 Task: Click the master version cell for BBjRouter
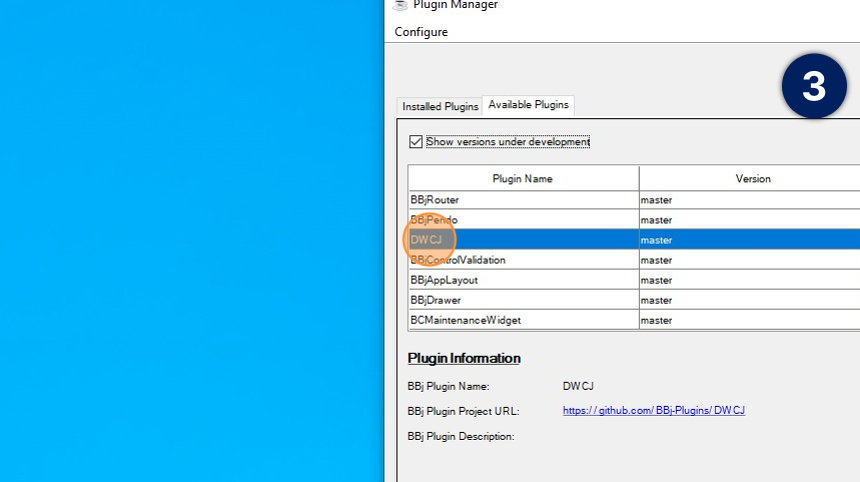657,200
